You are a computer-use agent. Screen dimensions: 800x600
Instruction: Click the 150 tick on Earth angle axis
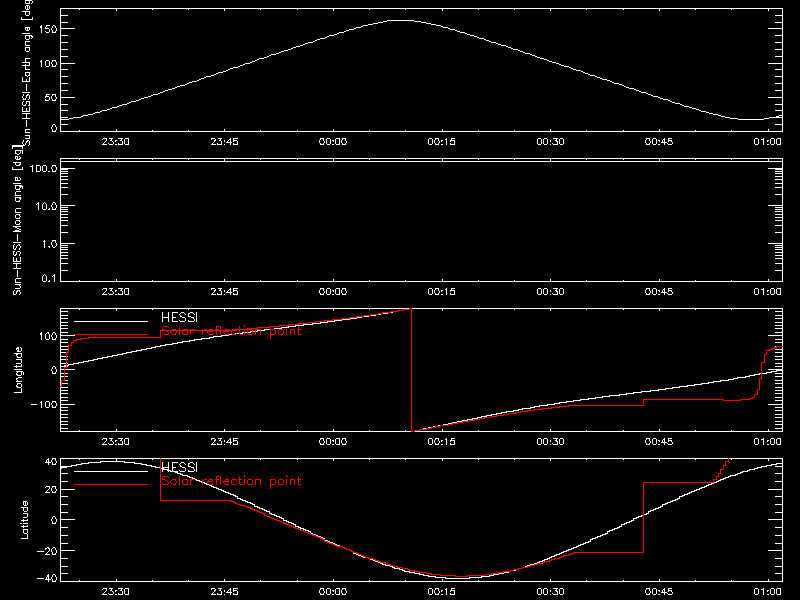point(48,29)
